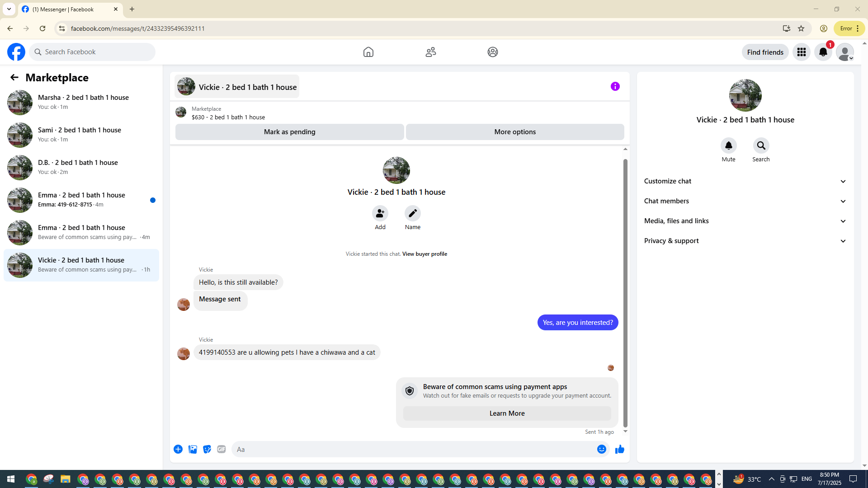Click Learn More on scam warning
This screenshot has width=868, height=488.
[x=507, y=413]
